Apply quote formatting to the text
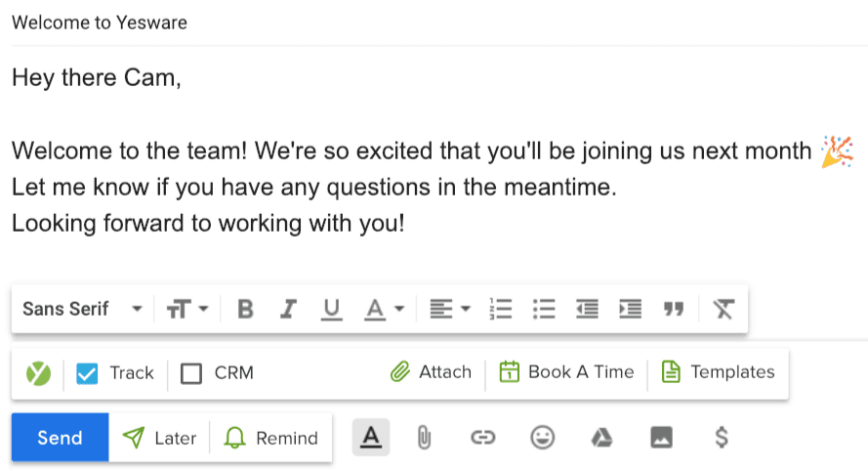Viewport: 868px width, 471px height. [674, 310]
